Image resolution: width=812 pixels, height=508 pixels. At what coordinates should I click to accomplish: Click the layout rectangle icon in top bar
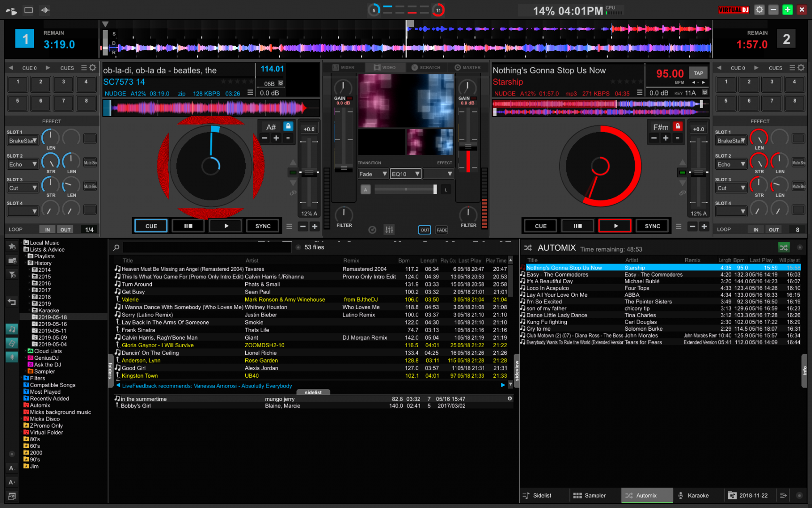(x=29, y=10)
